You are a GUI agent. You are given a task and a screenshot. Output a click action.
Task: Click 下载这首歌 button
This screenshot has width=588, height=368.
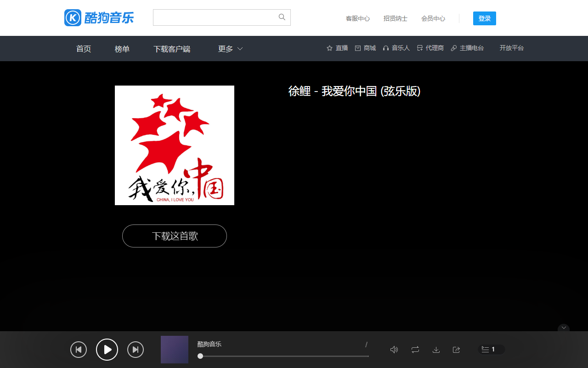175,236
